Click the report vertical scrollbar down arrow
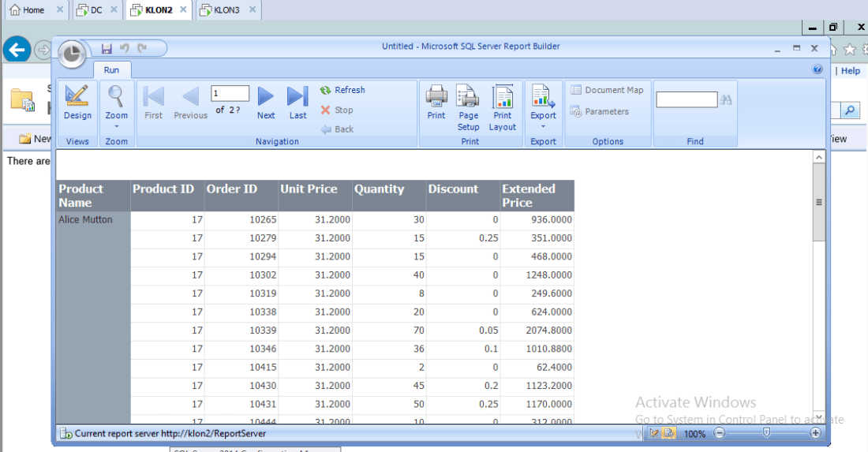This screenshot has height=452, width=868. pos(818,417)
